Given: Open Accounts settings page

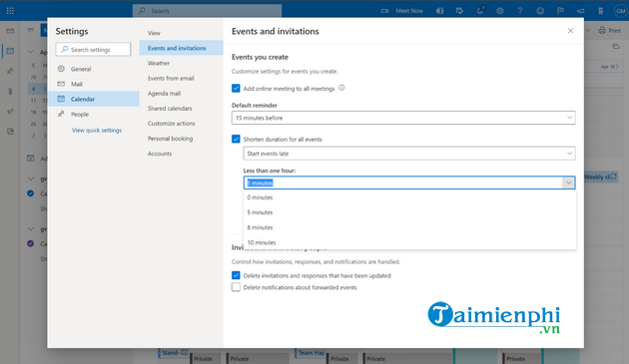Looking at the screenshot, I should [181, 154].
